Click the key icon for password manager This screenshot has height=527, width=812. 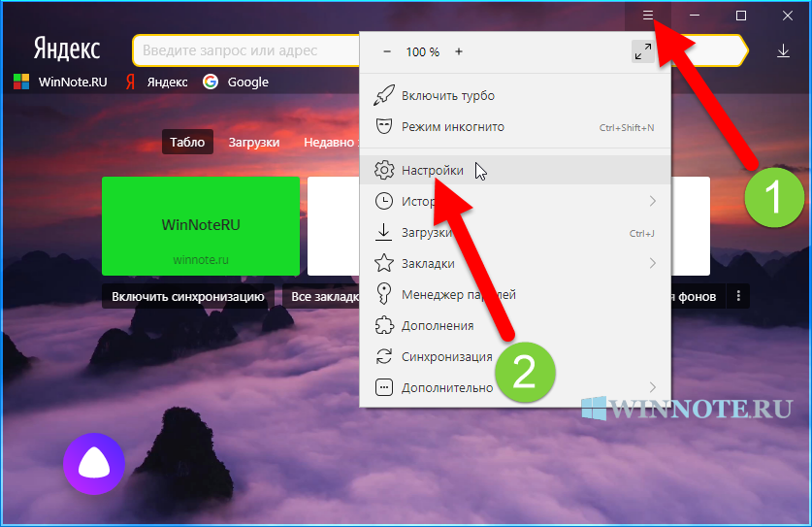pos(384,293)
